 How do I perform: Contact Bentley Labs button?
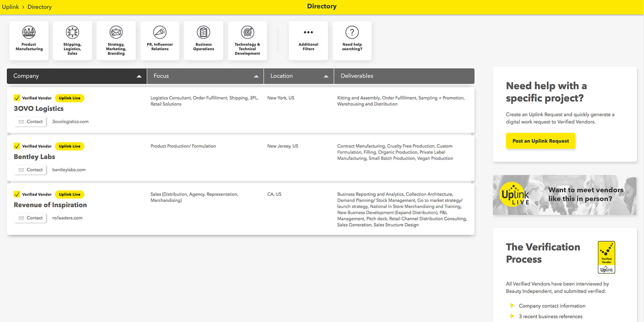30,170
